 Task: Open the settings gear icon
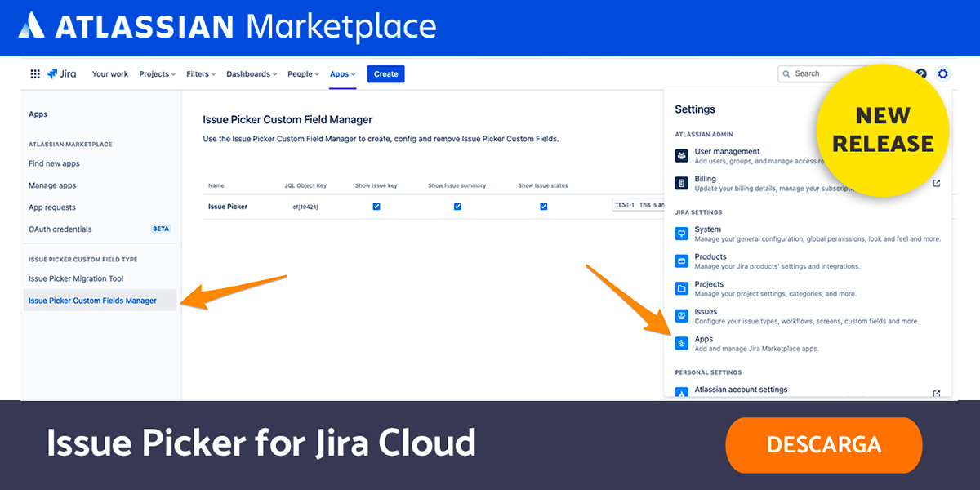(x=943, y=74)
